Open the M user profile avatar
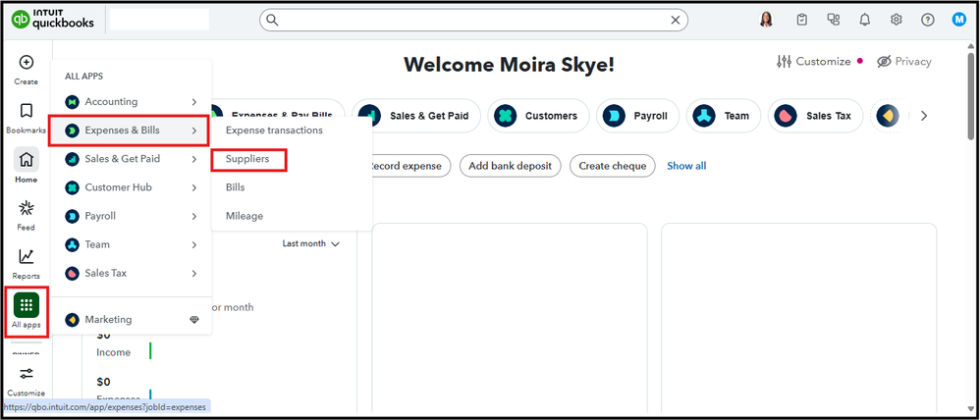 959,20
